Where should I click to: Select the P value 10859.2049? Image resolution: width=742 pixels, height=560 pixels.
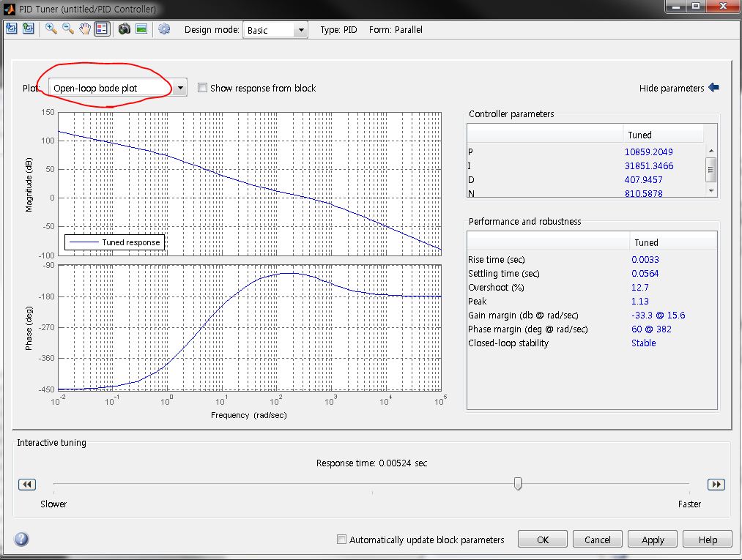click(648, 152)
